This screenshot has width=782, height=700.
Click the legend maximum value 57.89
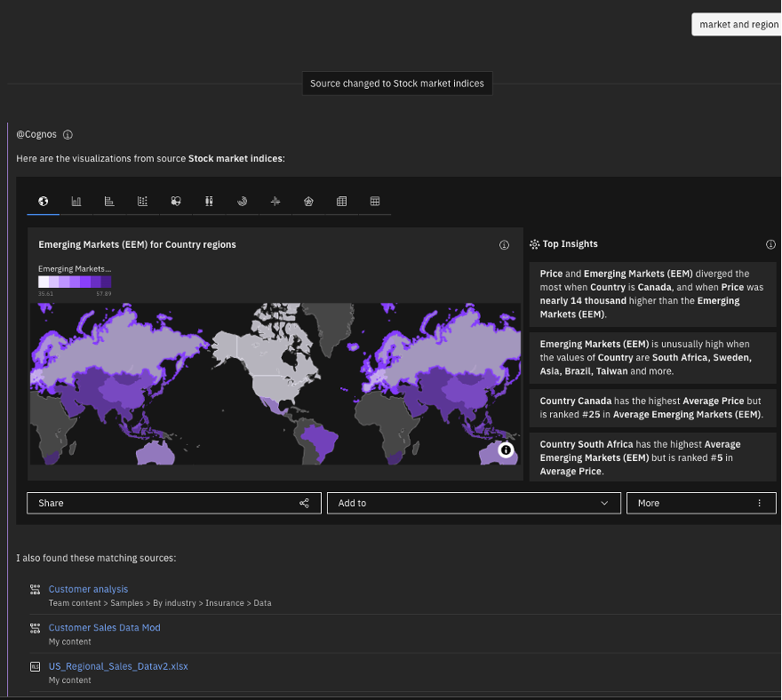[104, 294]
